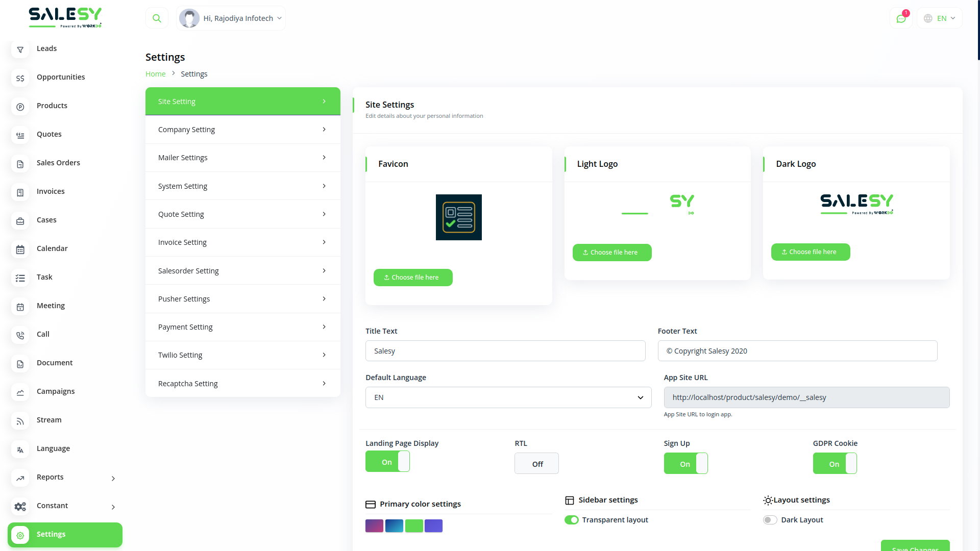980x551 pixels.
Task: Click Choose file here under Favicon
Action: click(x=412, y=278)
